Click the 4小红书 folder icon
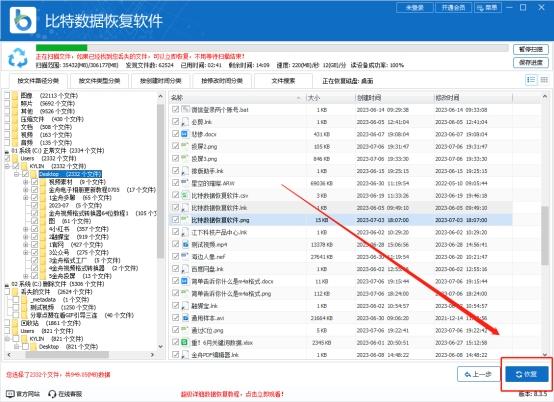Viewport: 554px width, 402px height. click(x=43, y=229)
